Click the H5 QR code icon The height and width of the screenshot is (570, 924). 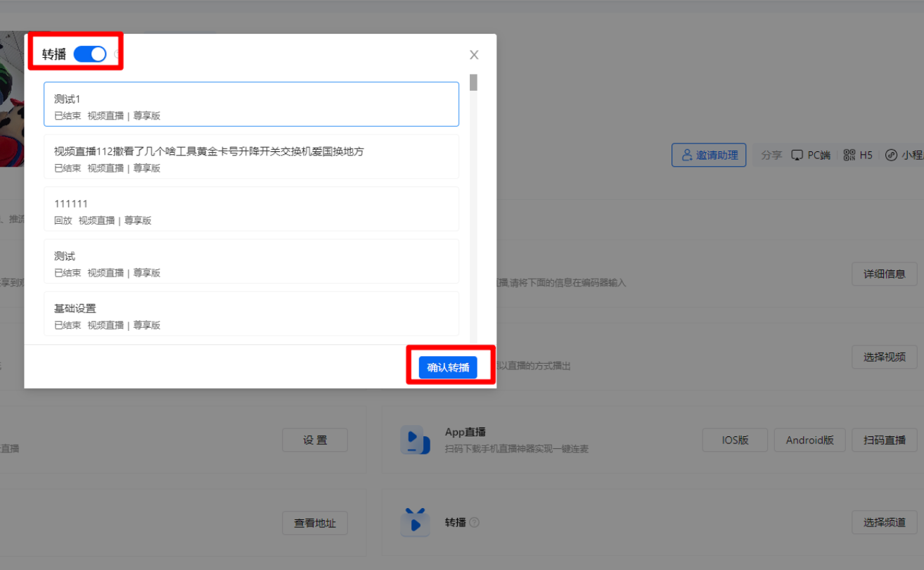click(849, 155)
